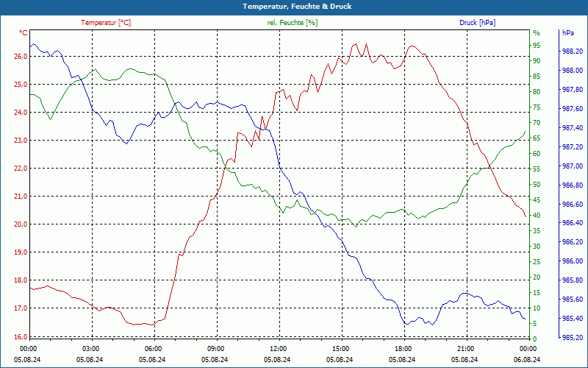
Task: Click pressure axis value 986,60
Action: coord(573,204)
